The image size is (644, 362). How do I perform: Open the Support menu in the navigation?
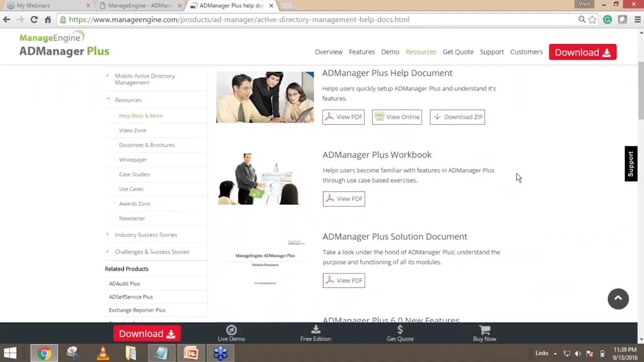click(x=492, y=52)
